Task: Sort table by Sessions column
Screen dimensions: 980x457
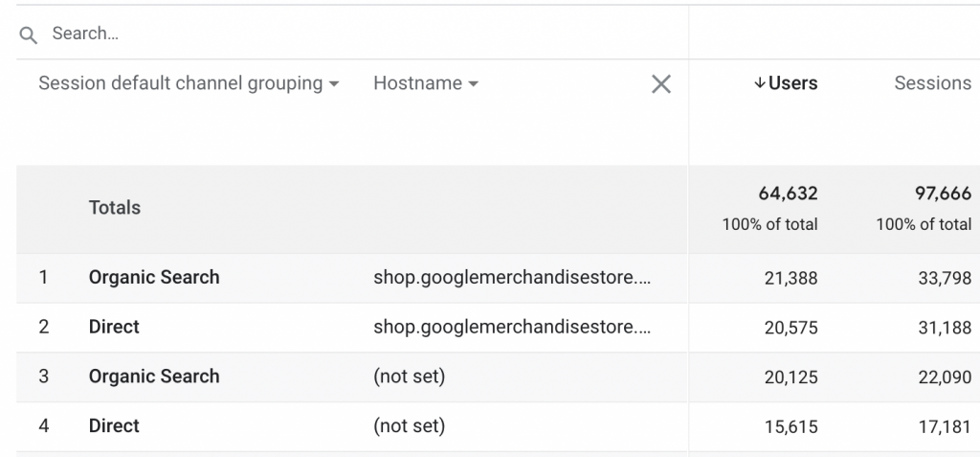Action: click(932, 83)
